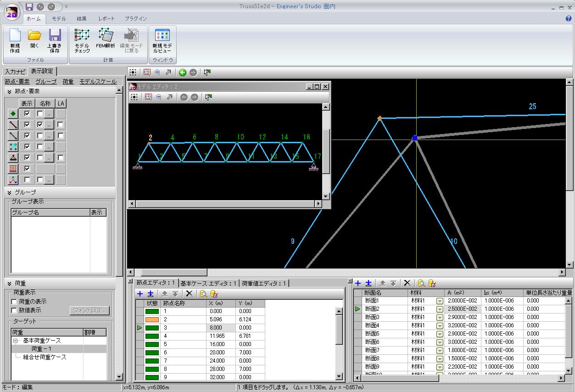The height and width of the screenshot is (392, 575).
Task: Open 新規モデルビュー new model view
Action: click(162, 40)
